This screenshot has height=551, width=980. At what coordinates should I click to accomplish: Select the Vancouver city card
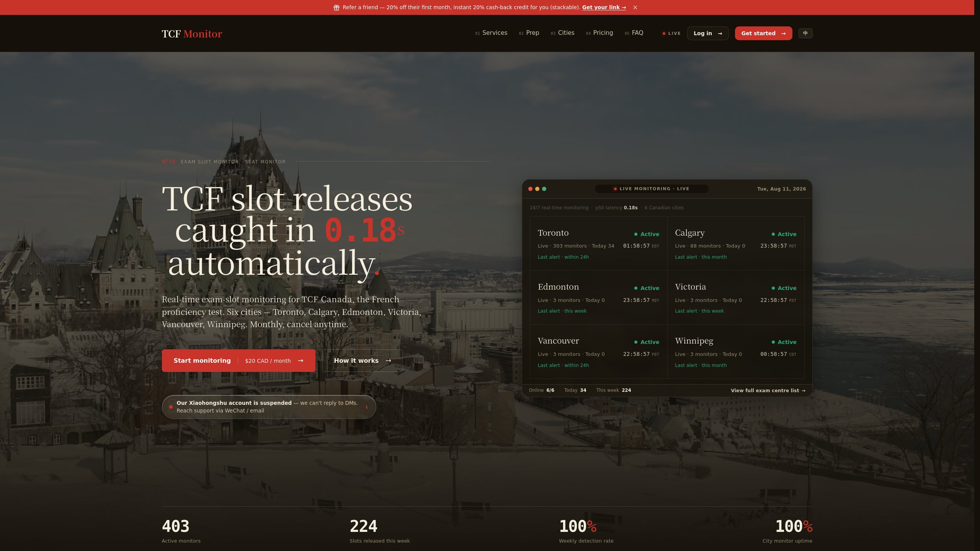coord(598,352)
